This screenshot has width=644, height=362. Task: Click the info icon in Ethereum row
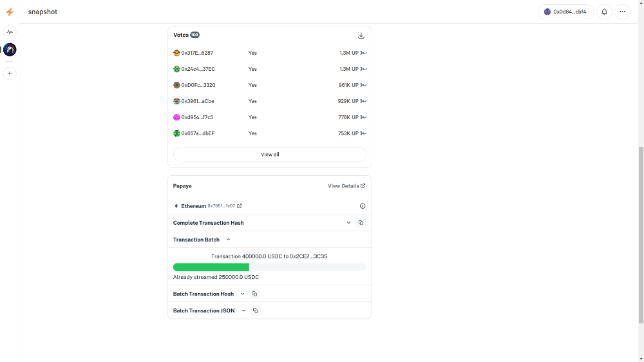(363, 206)
